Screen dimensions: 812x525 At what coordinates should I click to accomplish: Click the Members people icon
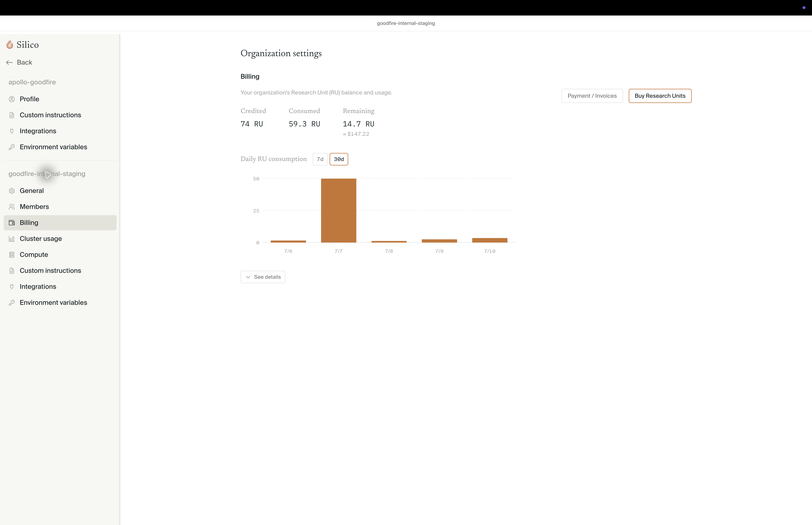point(12,207)
